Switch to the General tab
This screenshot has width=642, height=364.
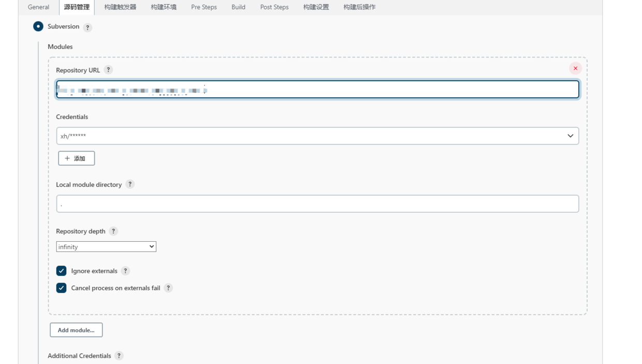(x=38, y=7)
